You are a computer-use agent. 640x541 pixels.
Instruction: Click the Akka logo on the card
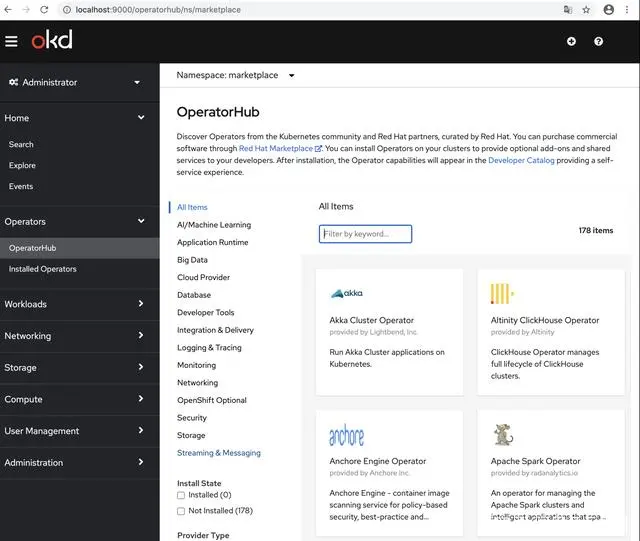[x=347, y=293]
